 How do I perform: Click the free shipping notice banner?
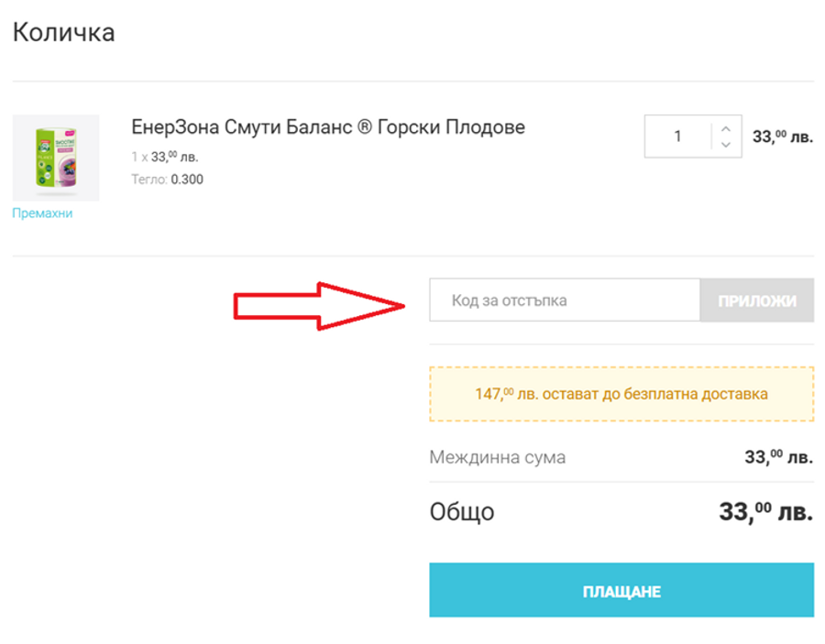click(x=621, y=395)
